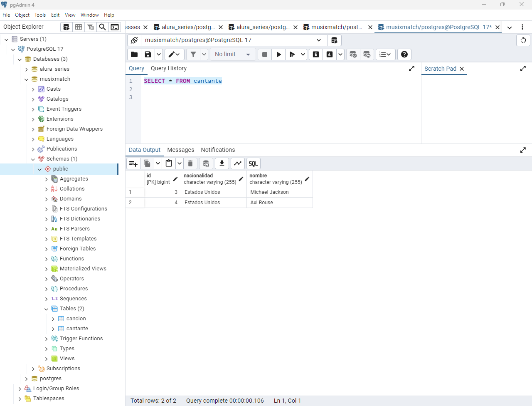The image size is (532, 406).
Task: Expand the Functions tree node
Action: [x=46, y=259]
